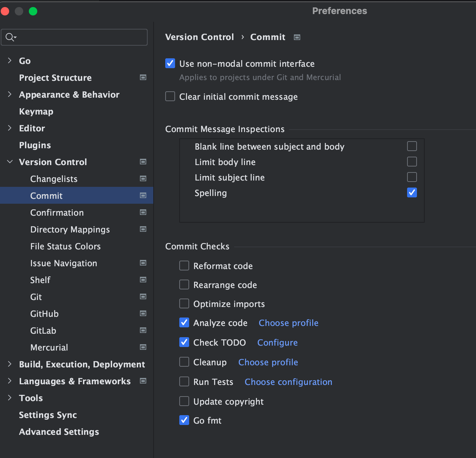Image resolution: width=476 pixels, height=458 pixels.
Task: Open the Shelf settings page
Action: [x=40, y=280]
